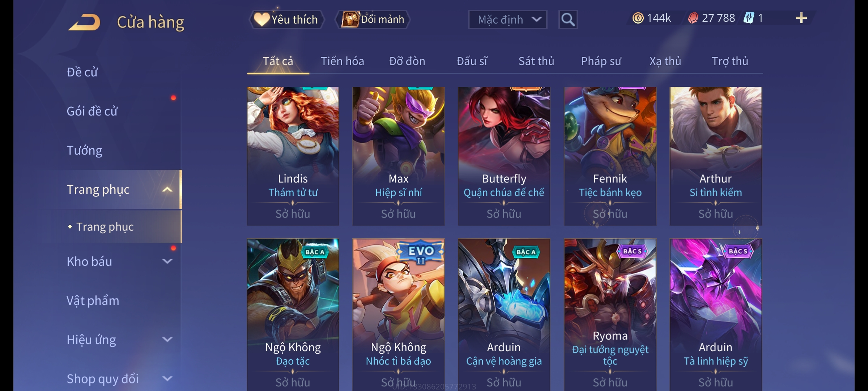Collapse the Trang phục sidebar section
This screenshot has height=391, width=868.
[167, 189]
